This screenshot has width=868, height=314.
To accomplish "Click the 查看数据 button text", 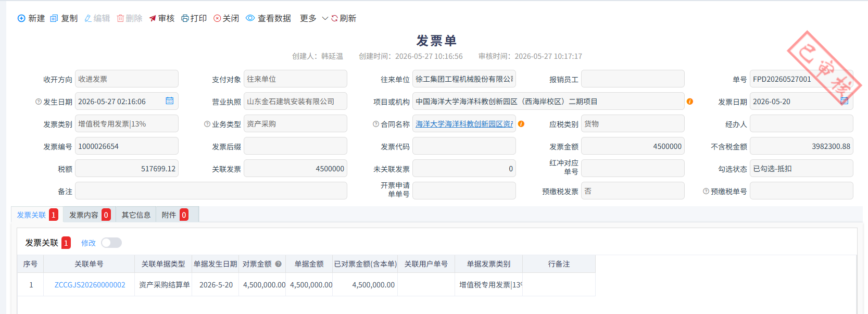I will coord(274,18).
